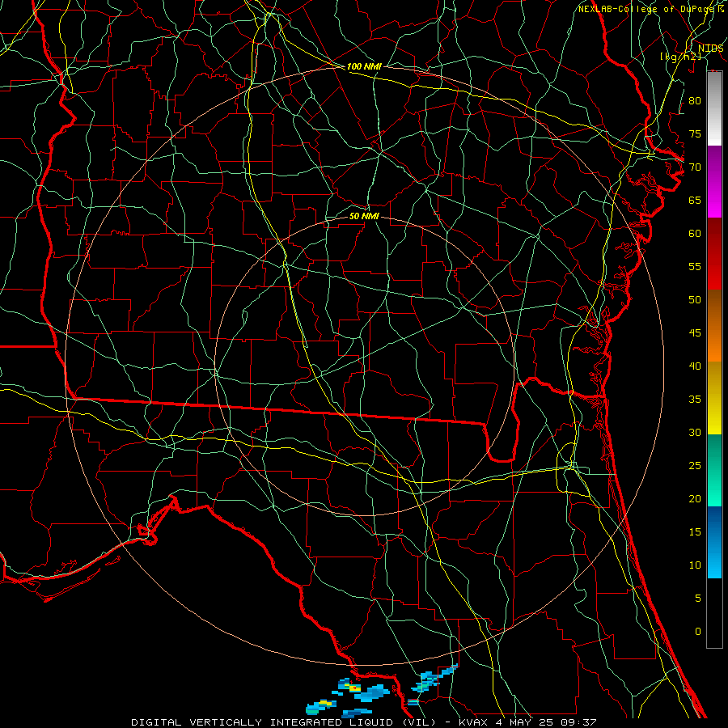
Task: Click the "50 NMI" range ring label
Action: 364,216
